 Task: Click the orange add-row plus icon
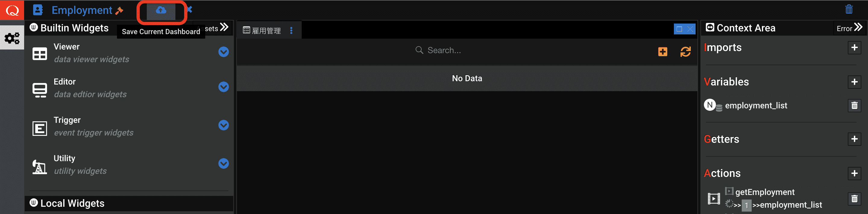pos(662,52)
